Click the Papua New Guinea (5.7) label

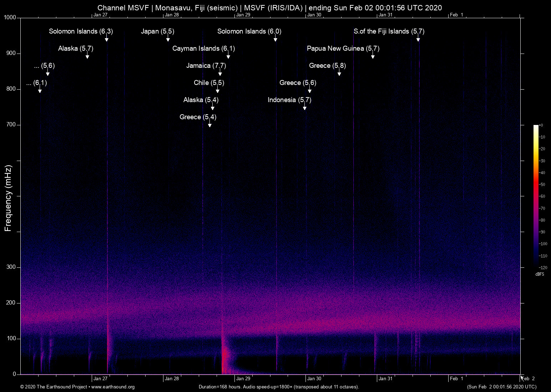(343, 49)
